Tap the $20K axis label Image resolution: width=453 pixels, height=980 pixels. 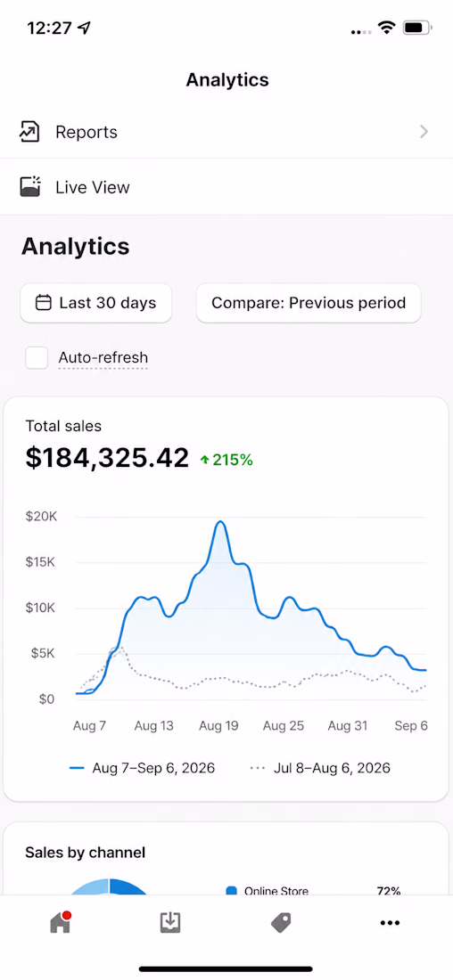click(41, 516)
